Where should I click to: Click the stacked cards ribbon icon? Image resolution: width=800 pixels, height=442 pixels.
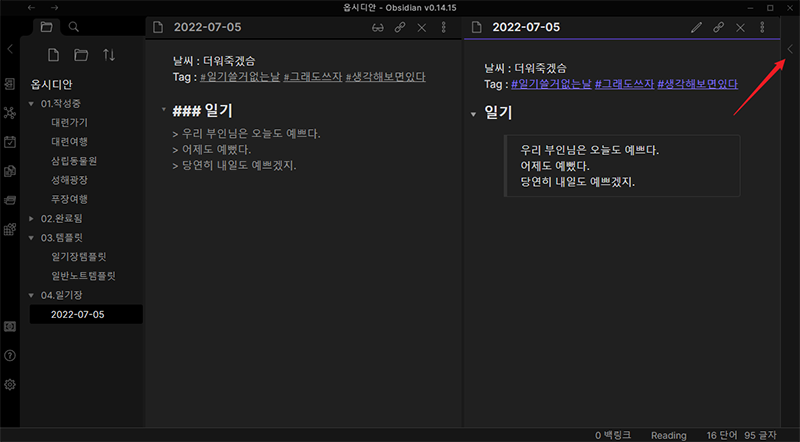[10, 200]
